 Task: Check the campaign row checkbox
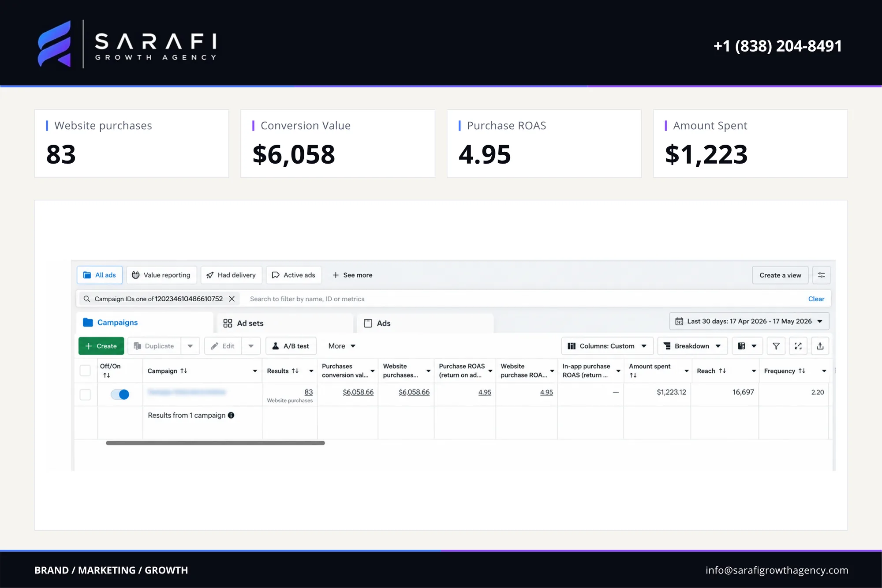pos(85,394)
